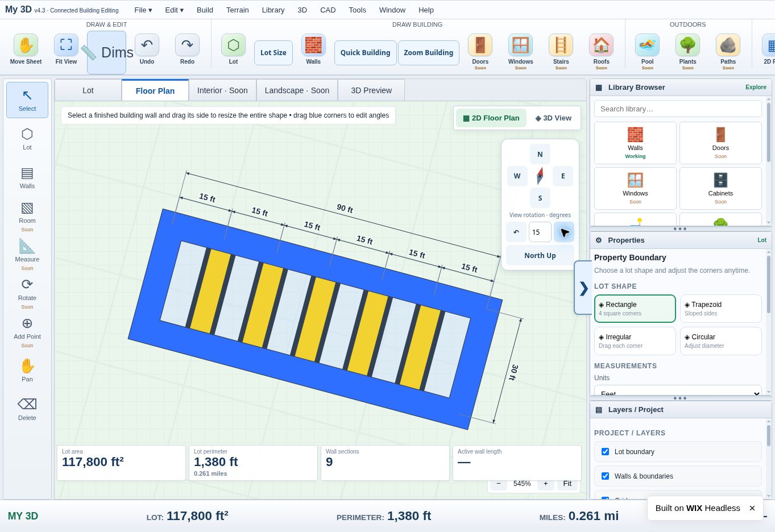The height and width of the screenshot is (532, 775).
Task: Switch to 2D Floor Plan view
Action: click(x=491, y=118)
